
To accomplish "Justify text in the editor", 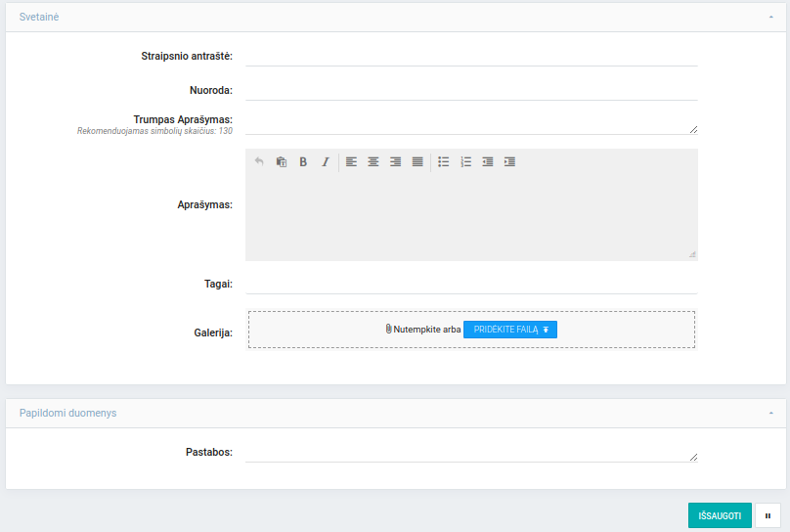I will (417, 162).
